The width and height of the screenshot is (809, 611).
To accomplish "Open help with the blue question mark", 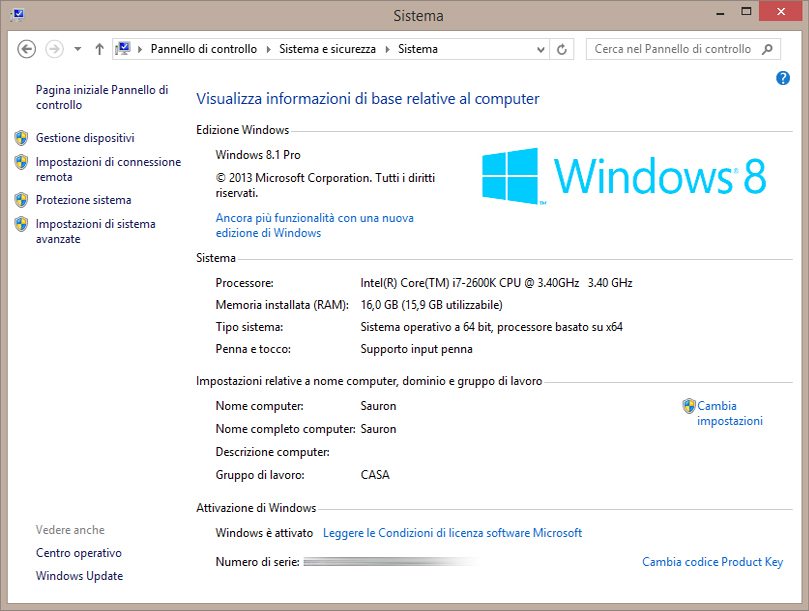I will tap(783, 79).
